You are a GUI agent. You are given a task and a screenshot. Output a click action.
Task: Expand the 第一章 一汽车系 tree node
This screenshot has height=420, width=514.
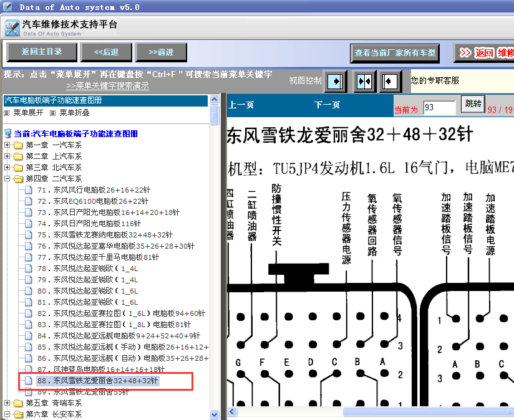click(x=7, y=145)
